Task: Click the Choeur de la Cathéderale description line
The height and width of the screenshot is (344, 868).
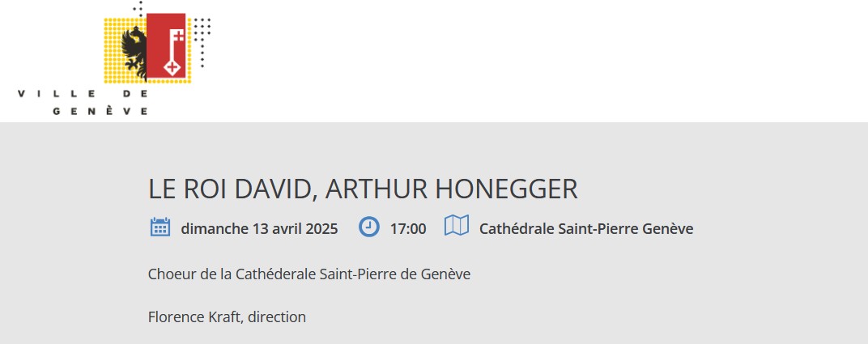Action: 309,274
